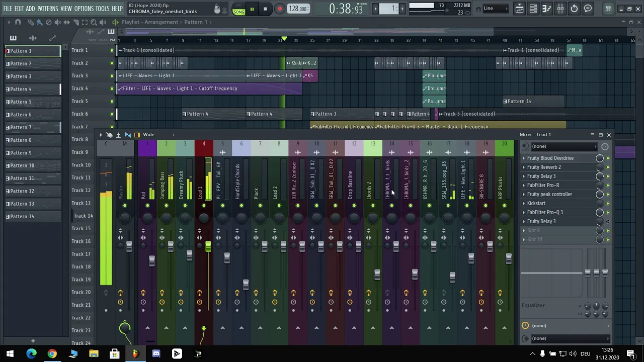Open the Playlist window from toolbar
The image size is (644, 362).
(519, 9)
